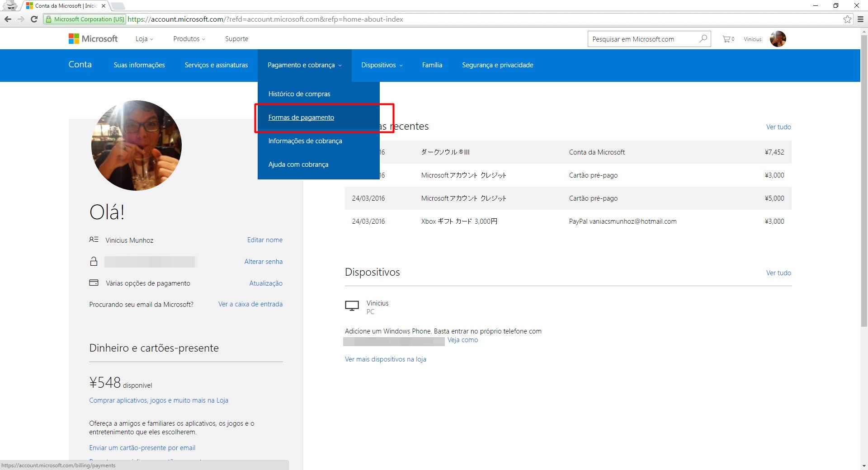Expand the Loja dropdown

click(x=144, y=39)
